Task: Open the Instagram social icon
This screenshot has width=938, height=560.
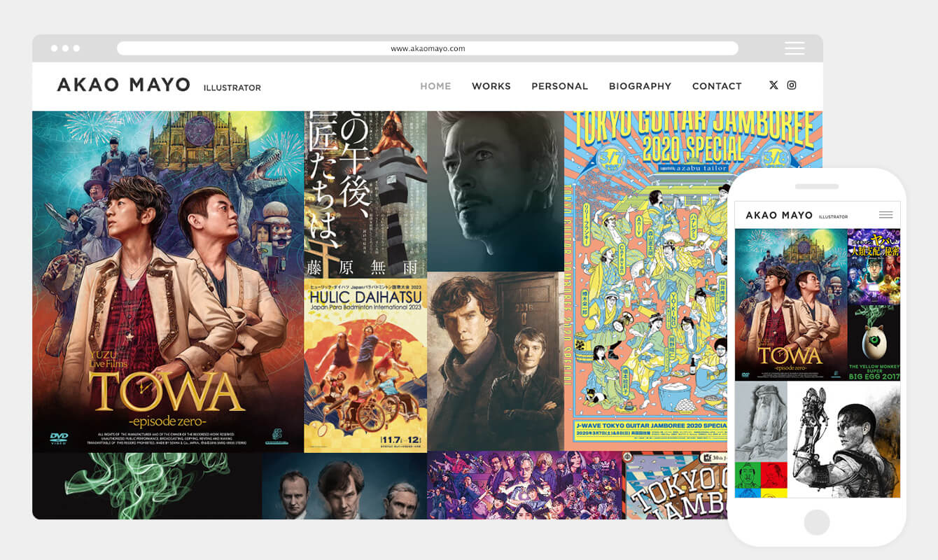Action: point(792,85)
